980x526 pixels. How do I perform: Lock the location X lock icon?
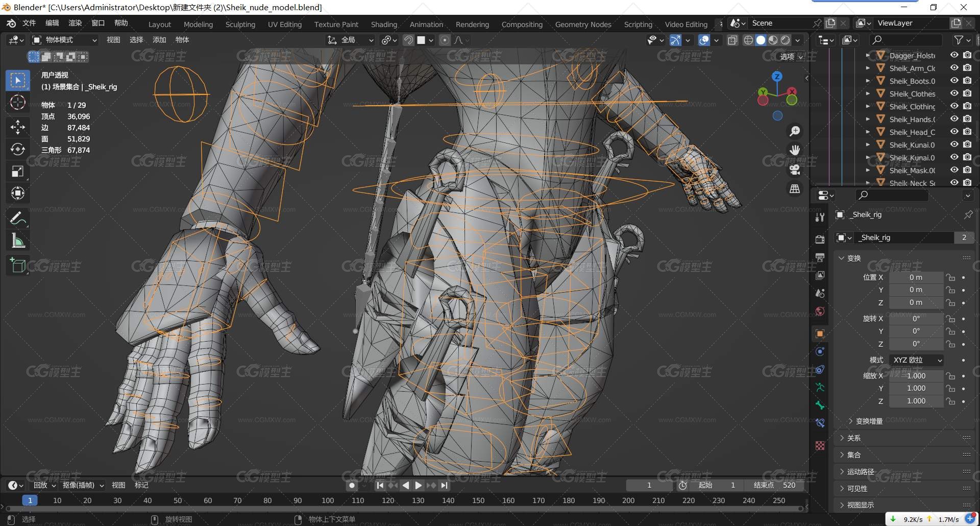coord(950,278)
